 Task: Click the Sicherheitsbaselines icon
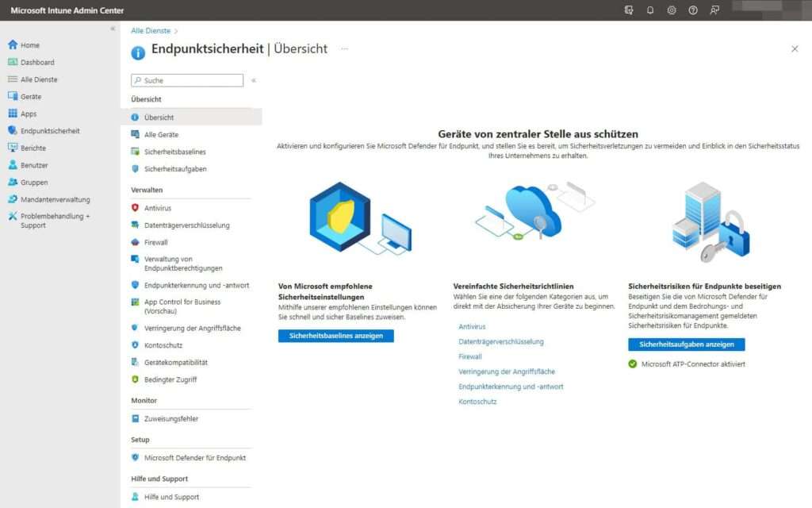coord(135,149)
